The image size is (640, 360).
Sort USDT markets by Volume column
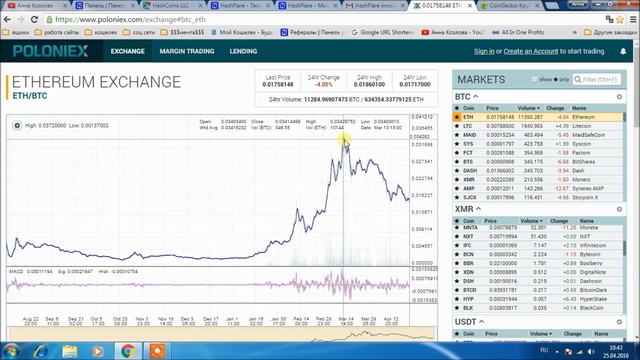tap(541, 334)
